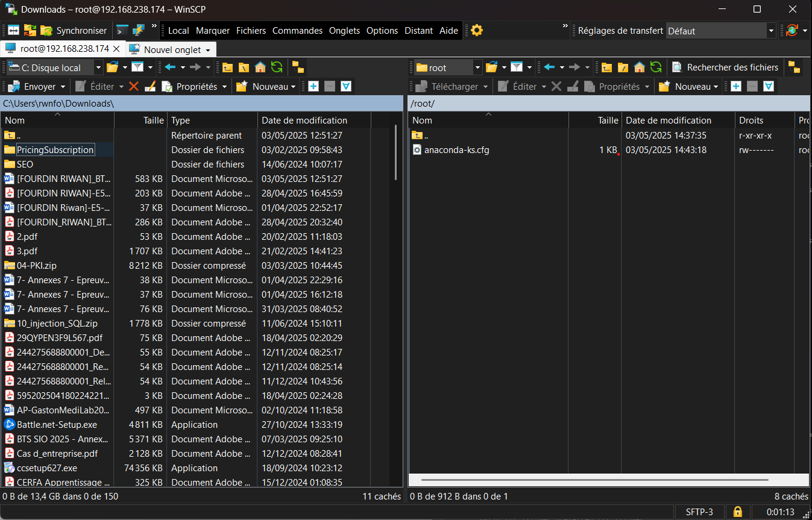
Task: Click the local Propriétés button
Action: pyautogui.click(x=189, y=87)
